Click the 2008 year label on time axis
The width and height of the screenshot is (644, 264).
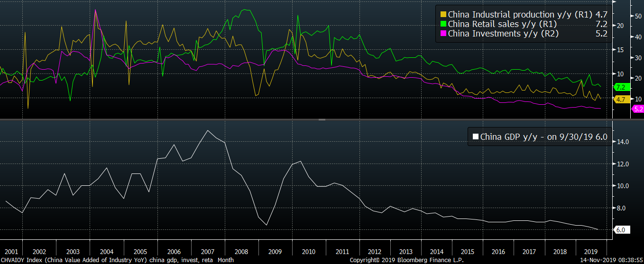tap(241, 252)
